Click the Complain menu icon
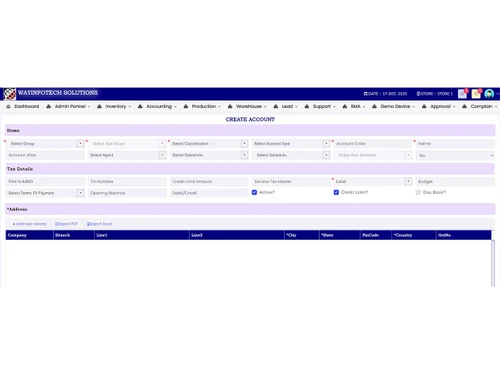The width and height of the screenshot is (500, 375). tap(464, 106)
